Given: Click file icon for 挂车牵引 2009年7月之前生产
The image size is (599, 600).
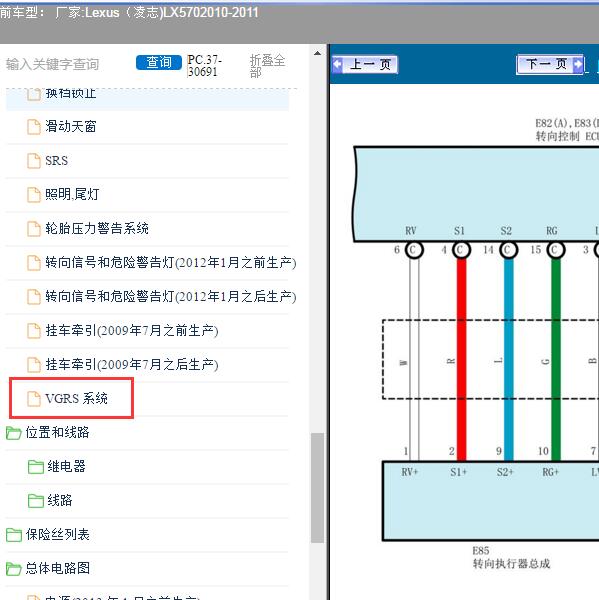Looking at the screenshot, I should tap(34, 331).
